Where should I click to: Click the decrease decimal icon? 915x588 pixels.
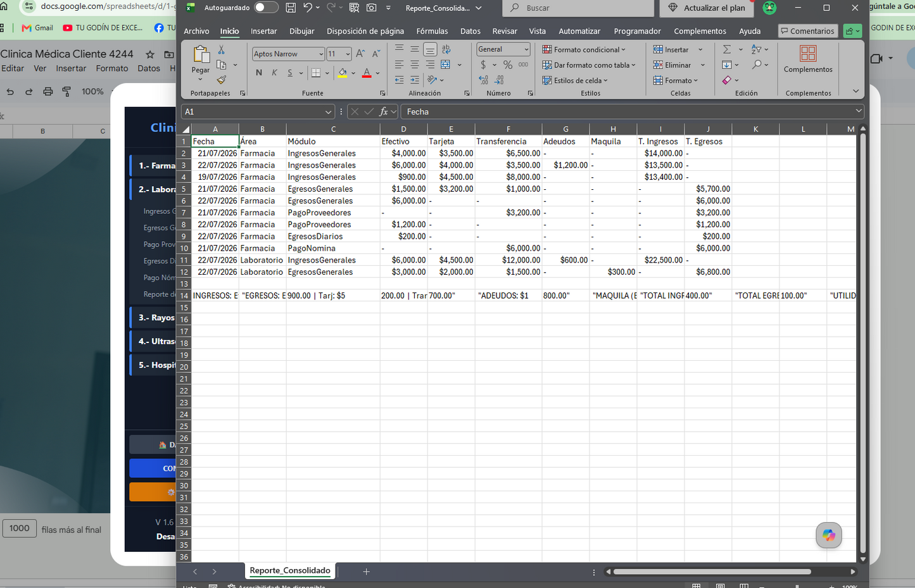[499, 80]
